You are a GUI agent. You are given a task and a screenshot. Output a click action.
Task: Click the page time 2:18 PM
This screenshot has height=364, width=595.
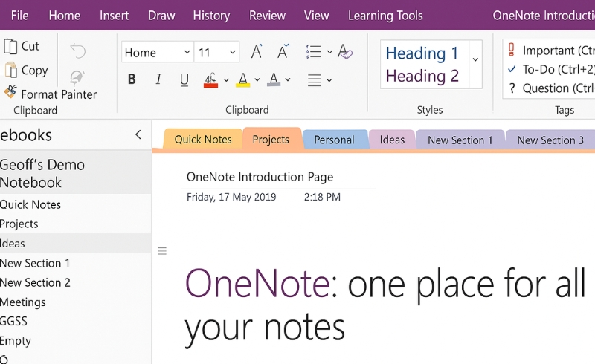pyautogui.click(x=322, y=197)
